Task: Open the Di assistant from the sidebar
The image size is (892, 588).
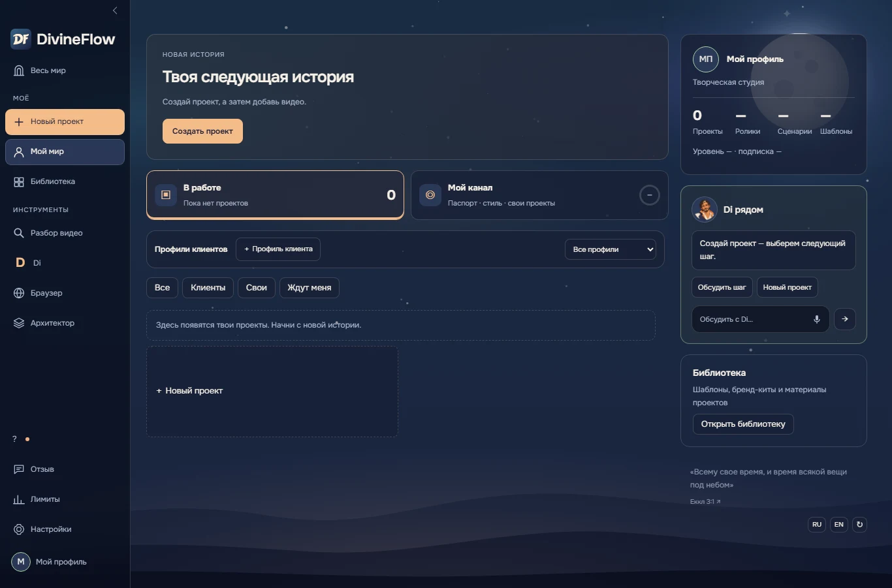Action: coord(65,263)
